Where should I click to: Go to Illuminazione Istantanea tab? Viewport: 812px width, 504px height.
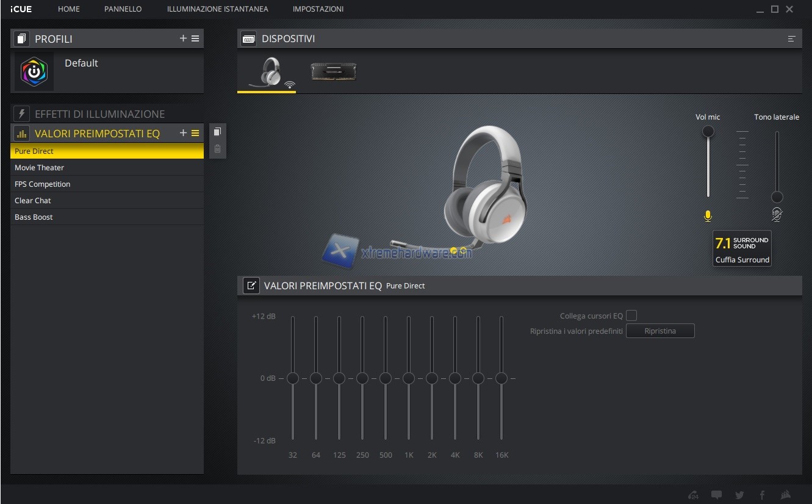tap(217, 9)
